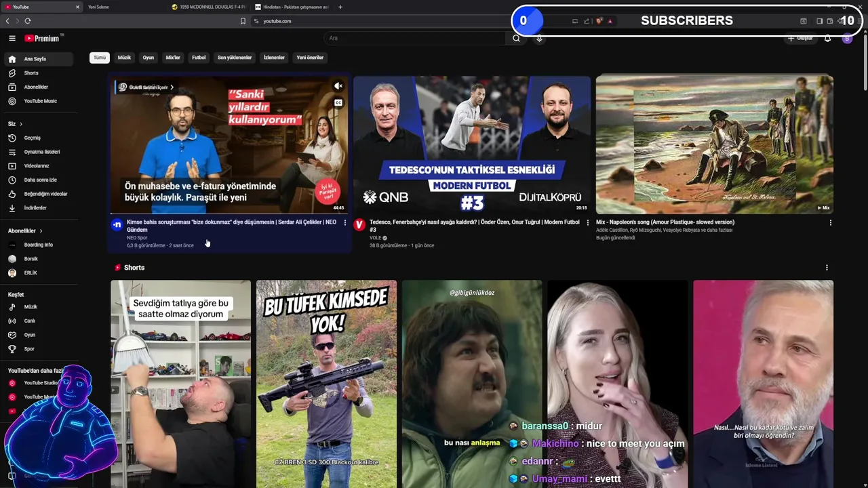This screenshot has width=868, height=488.
Task: Open Oyun under Keşfet
Action: (39, 335)
